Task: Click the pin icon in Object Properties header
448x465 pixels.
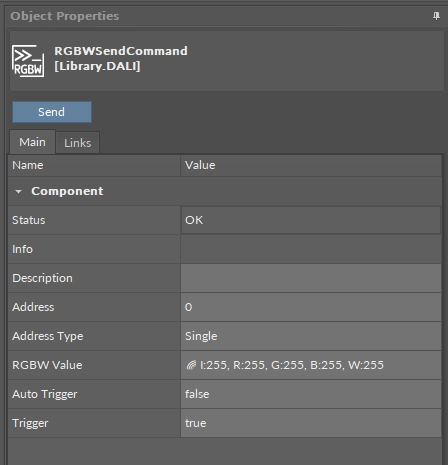Action: coord(436,16)
